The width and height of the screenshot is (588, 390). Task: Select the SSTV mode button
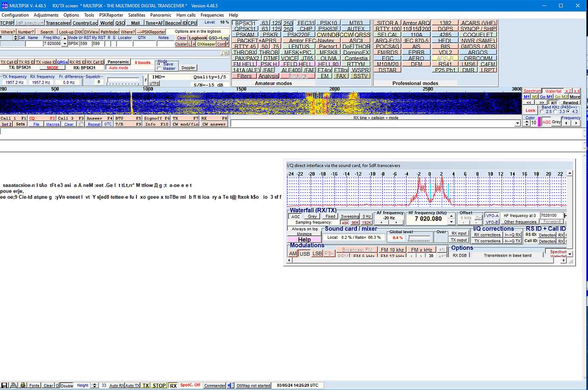(361, 76)
